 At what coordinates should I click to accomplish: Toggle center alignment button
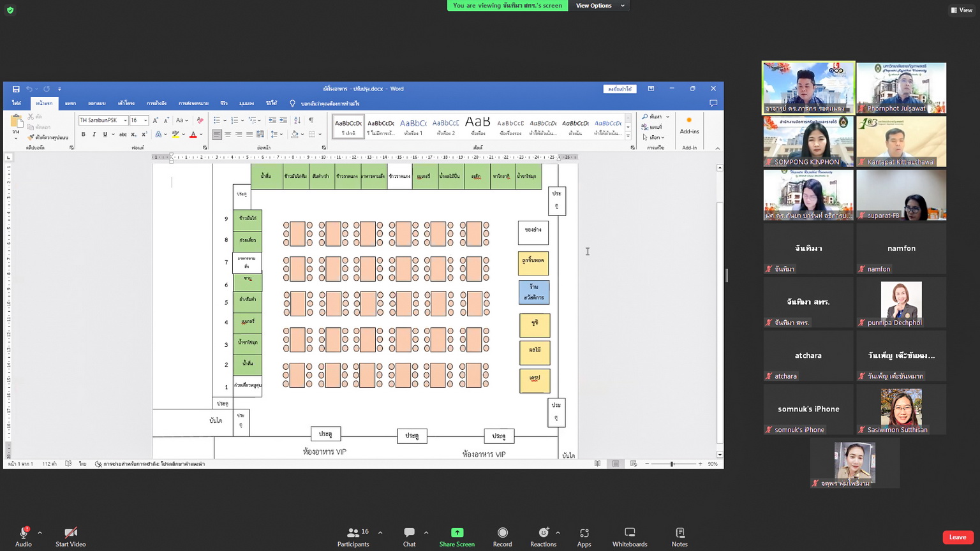point(228,135)
